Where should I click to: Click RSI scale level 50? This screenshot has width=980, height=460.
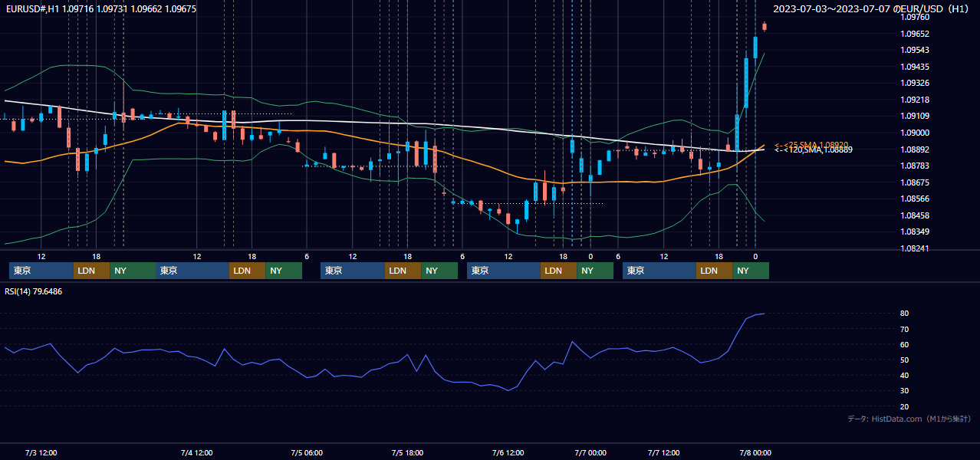[x=905, y=360]
